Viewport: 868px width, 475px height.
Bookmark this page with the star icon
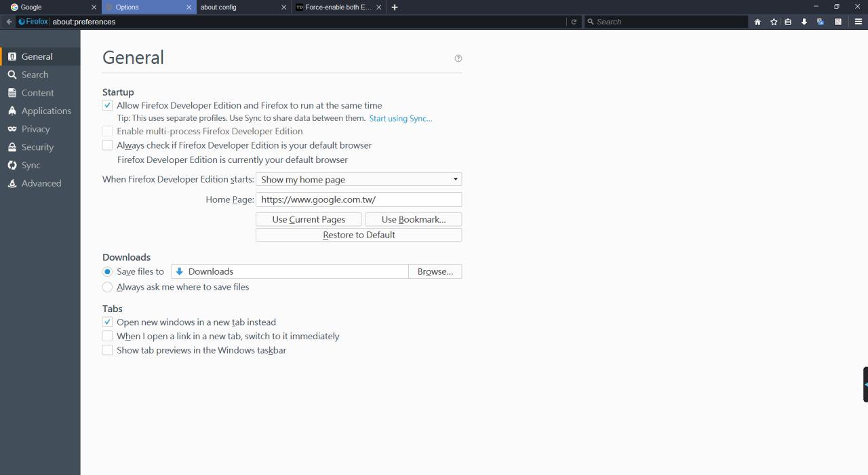[774, 22]
